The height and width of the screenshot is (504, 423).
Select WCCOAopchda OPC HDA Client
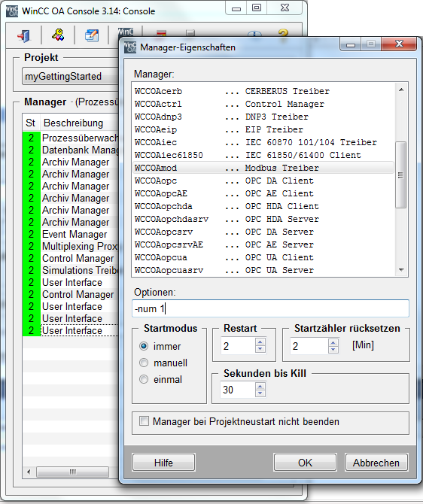click(x=263, y=206)
